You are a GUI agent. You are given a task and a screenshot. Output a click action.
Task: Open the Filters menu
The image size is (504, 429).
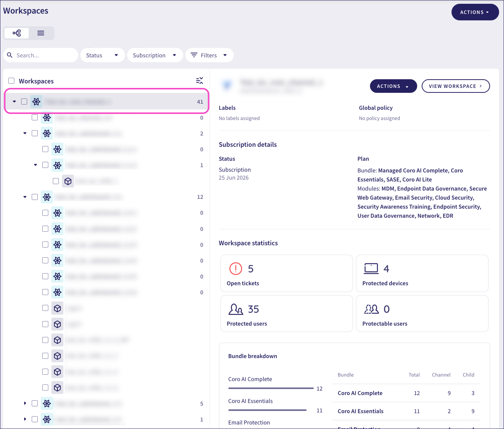pos(210,55)
